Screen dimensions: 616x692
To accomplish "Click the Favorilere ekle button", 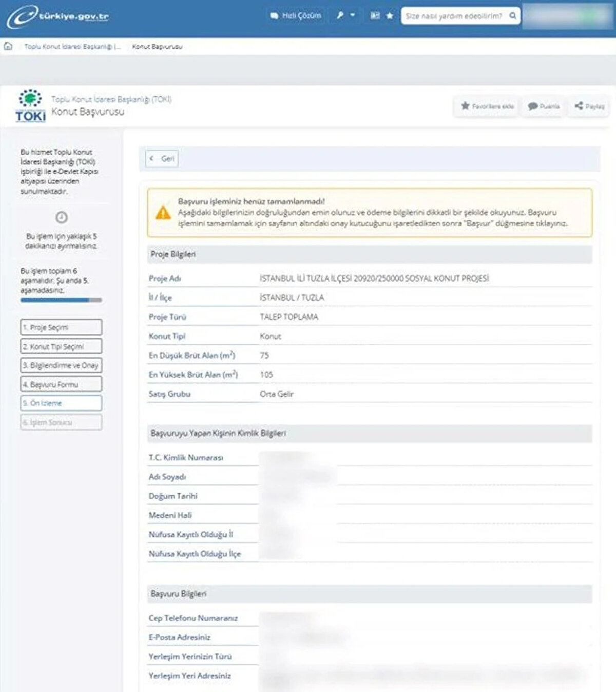I will click(x=487, y=106).
